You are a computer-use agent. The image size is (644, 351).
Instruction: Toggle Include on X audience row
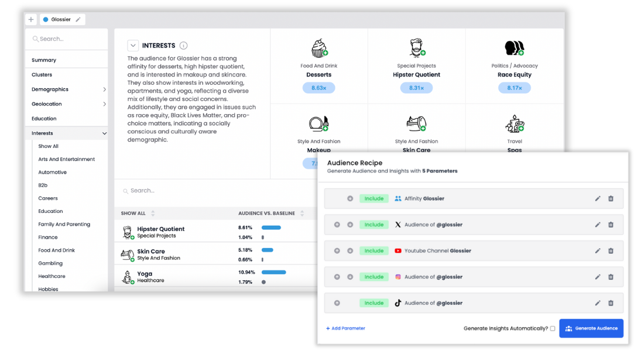[x=374, y=225]
